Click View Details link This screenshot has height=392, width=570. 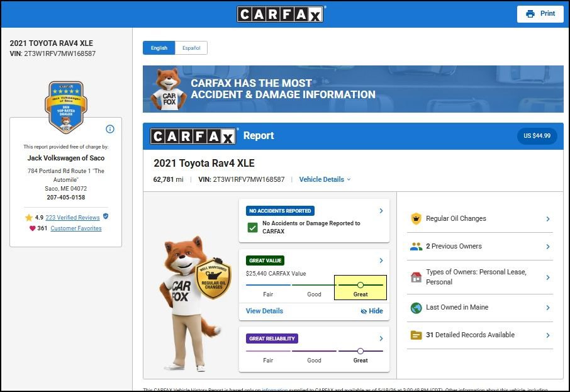[x=264, y=311]
